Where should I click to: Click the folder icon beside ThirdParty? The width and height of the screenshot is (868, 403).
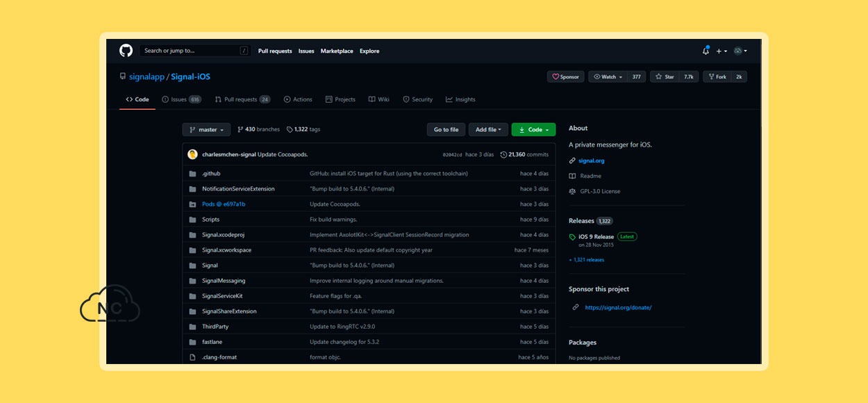(192, 327)
